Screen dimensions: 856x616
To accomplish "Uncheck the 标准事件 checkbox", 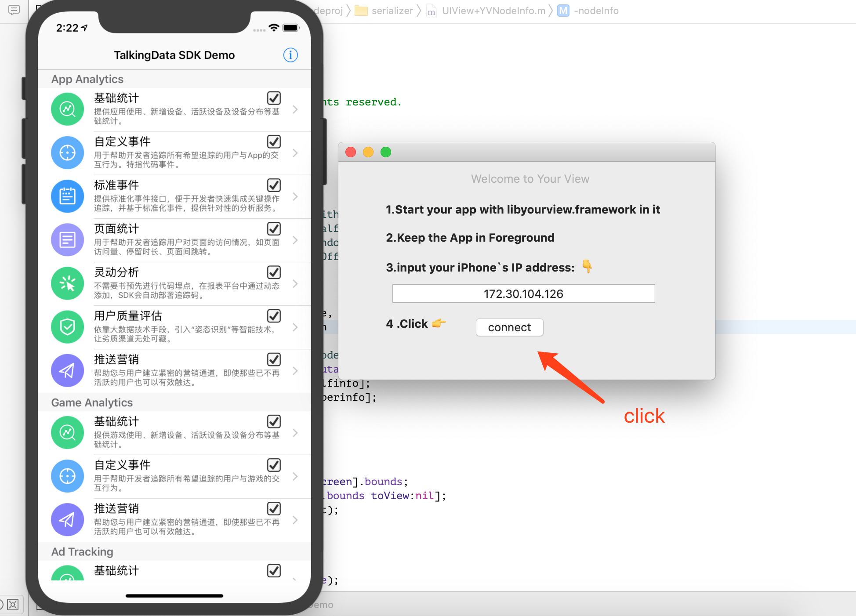I will (x=274, y=185).
